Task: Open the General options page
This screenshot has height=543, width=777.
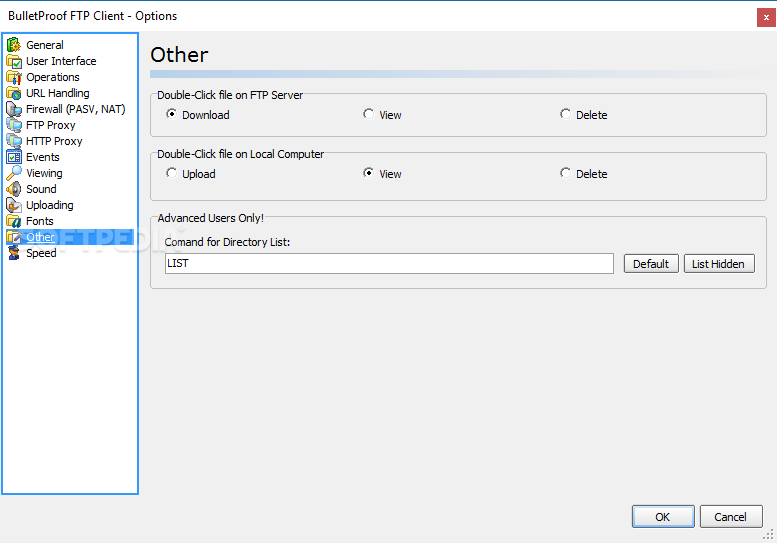Action: (x=45, y=45)
